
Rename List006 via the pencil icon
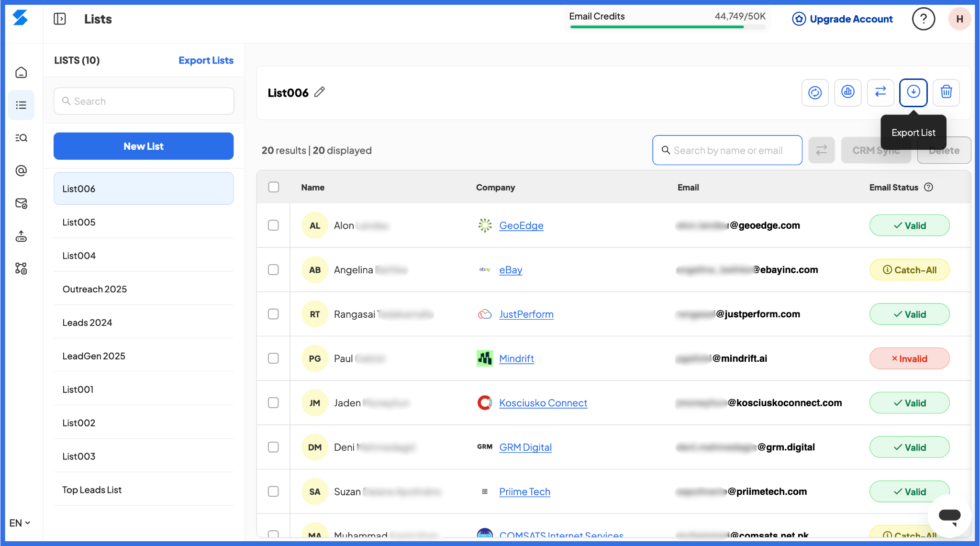point(320,92)
